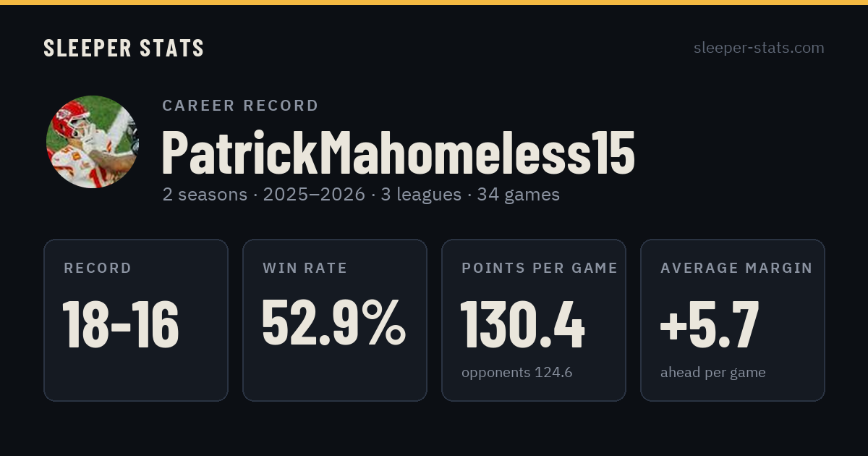This screenshot has height=456, width=868.
Task: Open the Average Margin card
Action: 733,320
